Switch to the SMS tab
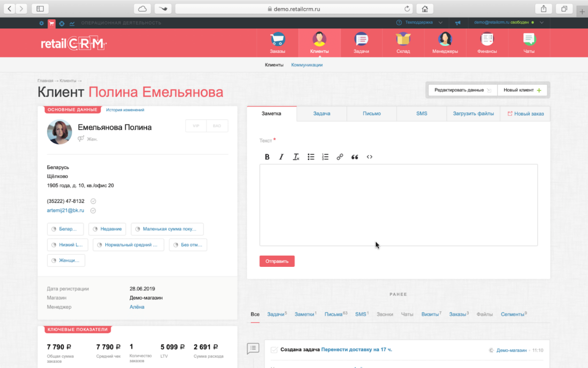The image size is (588, 368). 421,113
